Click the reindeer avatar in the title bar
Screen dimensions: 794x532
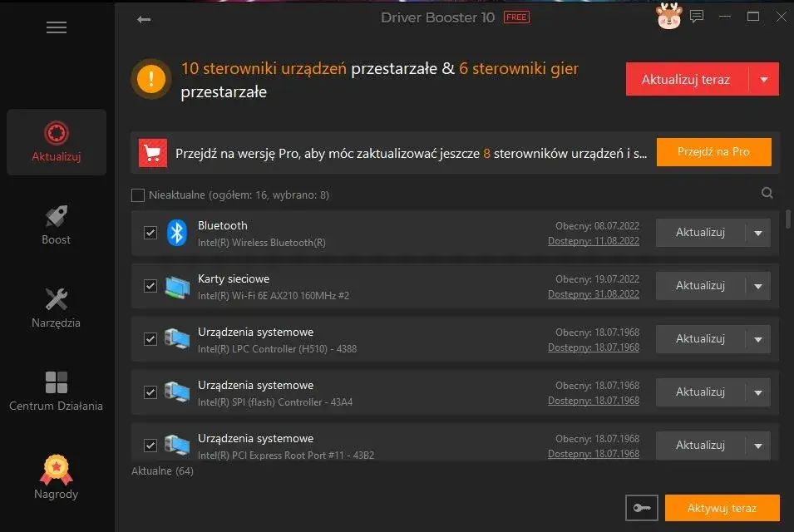[669, 16]
